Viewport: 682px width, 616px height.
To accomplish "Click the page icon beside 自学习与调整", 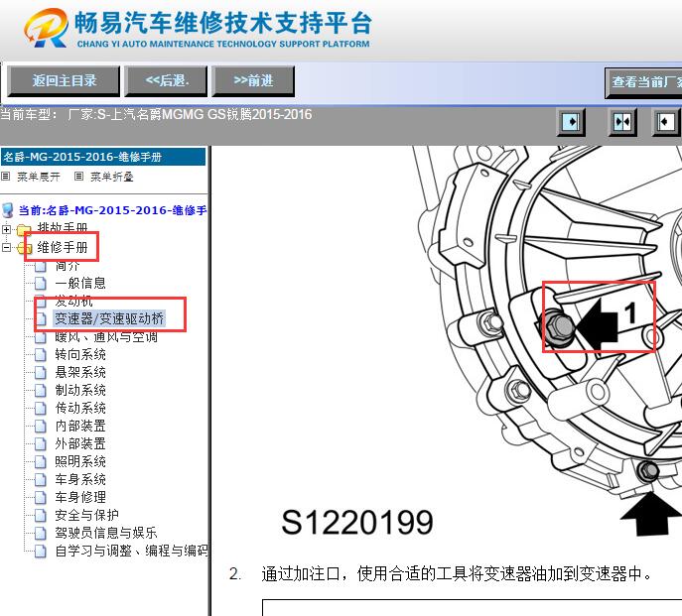I will pyautogui.click(x=40, y=551).
